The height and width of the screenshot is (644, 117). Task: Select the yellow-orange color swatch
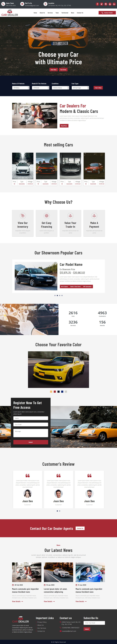point(51,392)
